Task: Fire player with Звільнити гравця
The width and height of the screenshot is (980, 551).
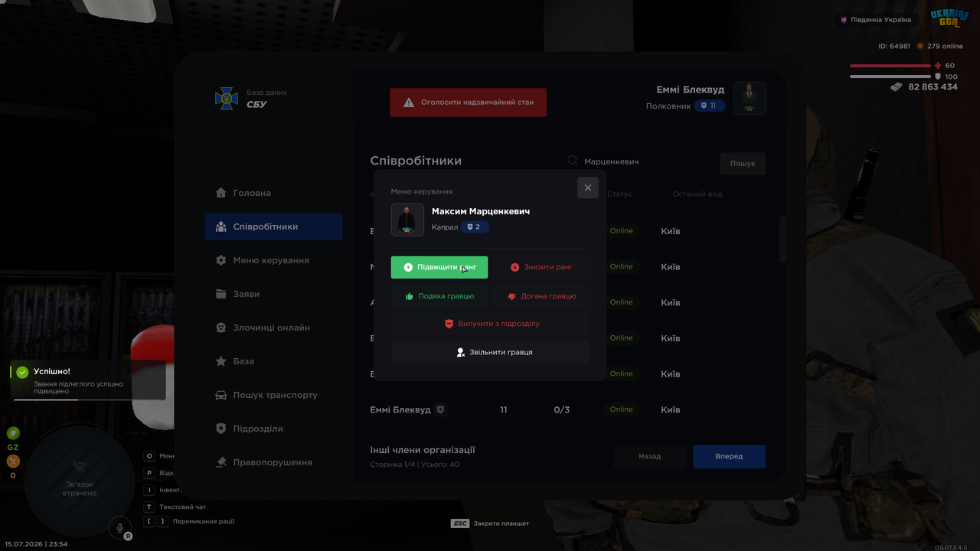Action: tap(490, 352)
